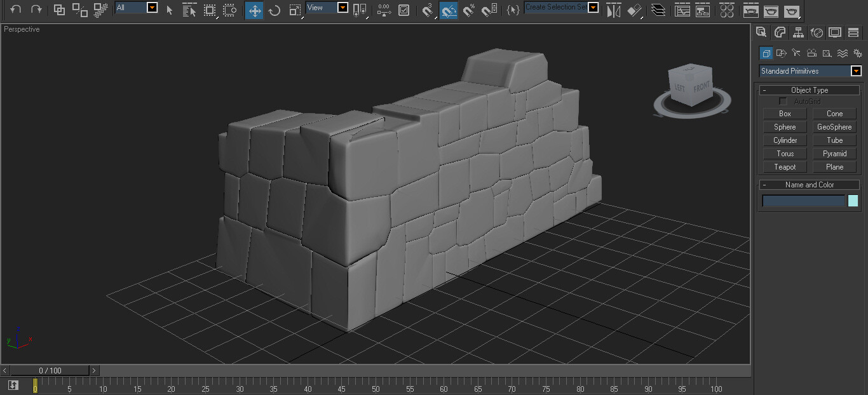Screen dimensions: 868x395
Task: Click the Redo arrow icon
Action: (x=36, y=10)
